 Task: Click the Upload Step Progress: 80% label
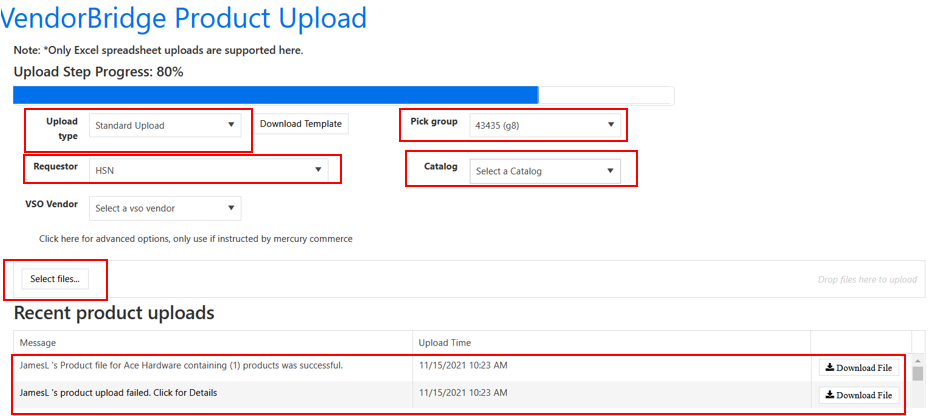click(98, 73)
